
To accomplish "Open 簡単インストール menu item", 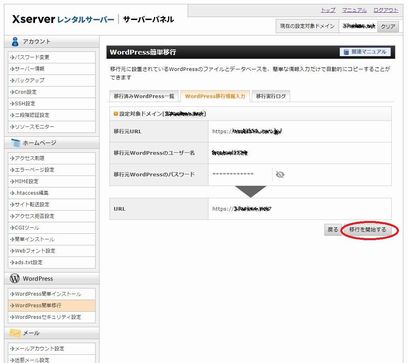I will [x=52, y=239].
